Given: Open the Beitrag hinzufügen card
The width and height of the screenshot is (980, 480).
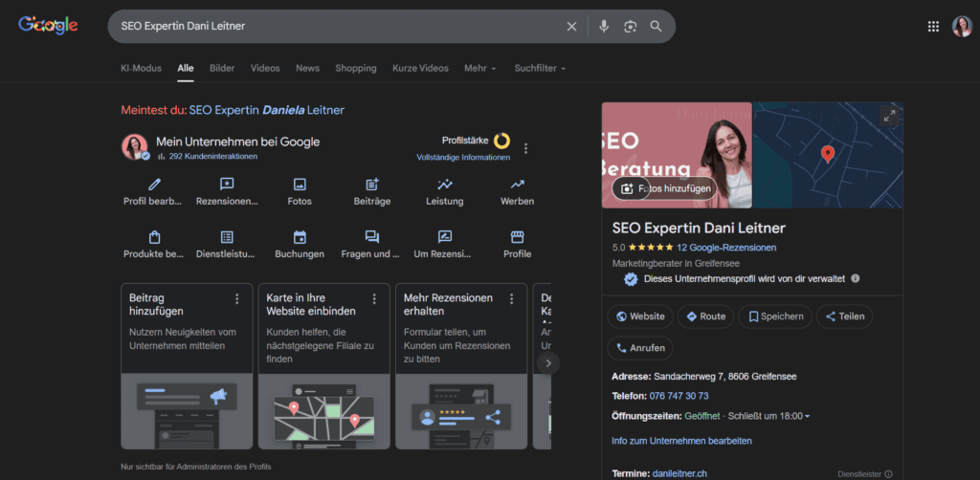Looking at the screenshot, I should tap(187, 366).
